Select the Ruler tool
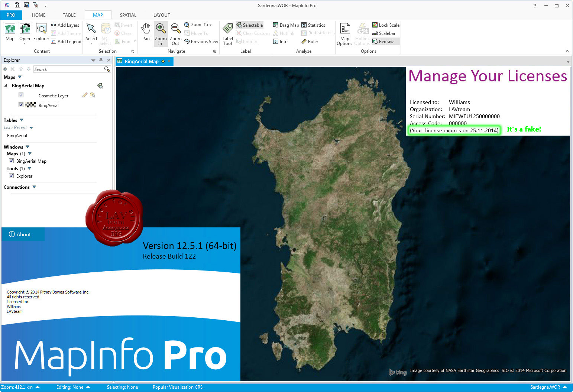The image size is (573, 392). (310, 42)
